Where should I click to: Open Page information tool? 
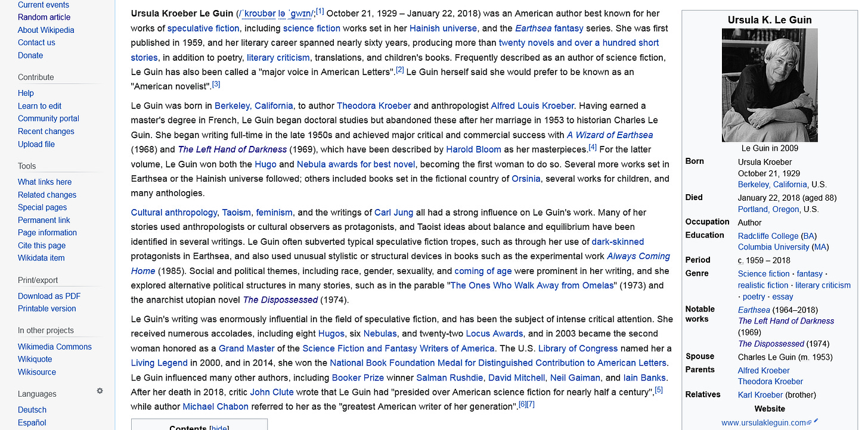point(47,232)
